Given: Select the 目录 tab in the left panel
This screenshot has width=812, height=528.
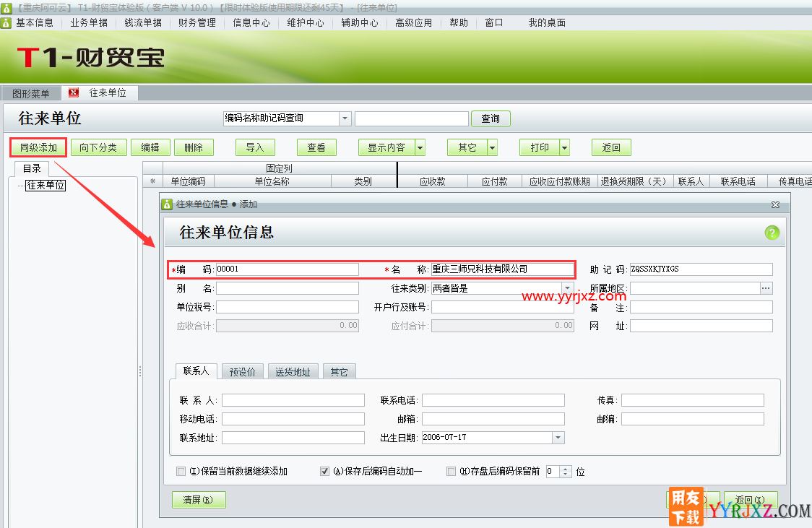Looking at the screenshot, I should click(x=32, y=168).
